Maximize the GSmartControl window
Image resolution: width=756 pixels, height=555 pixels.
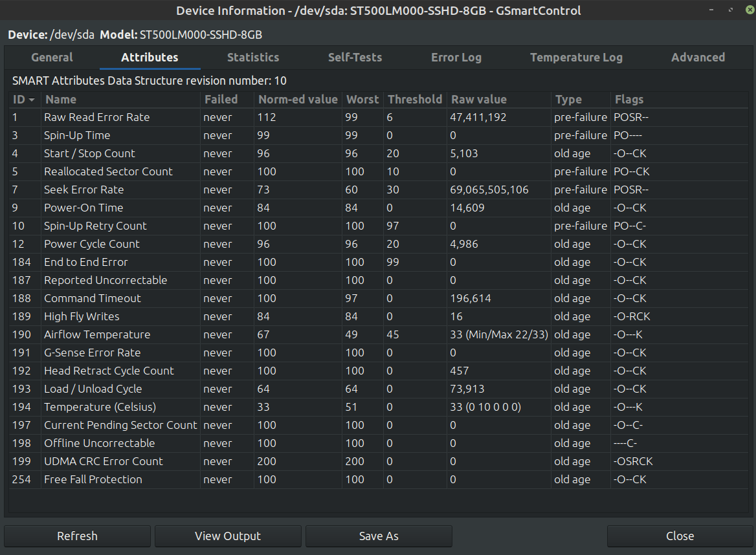tap(731, 10)
